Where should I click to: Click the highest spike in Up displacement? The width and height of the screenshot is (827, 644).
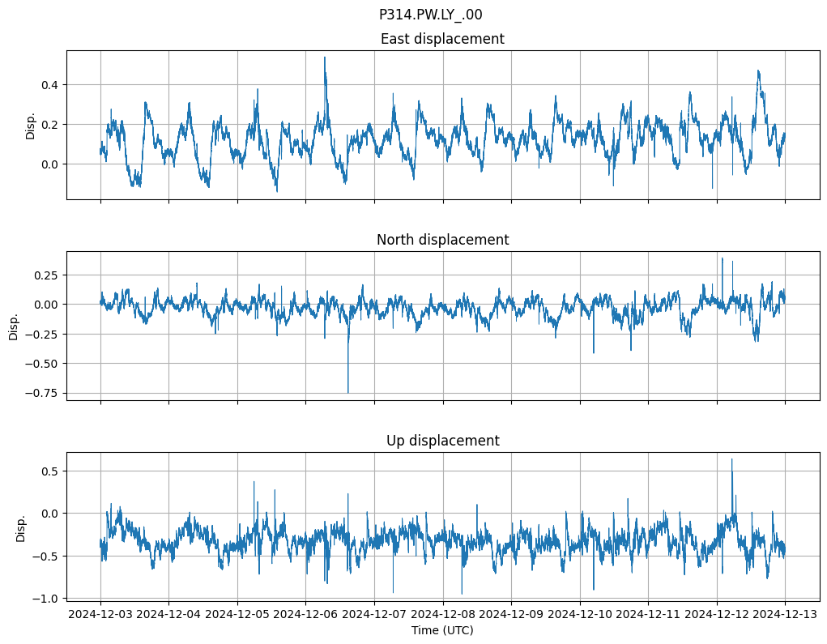click(731, 459)
